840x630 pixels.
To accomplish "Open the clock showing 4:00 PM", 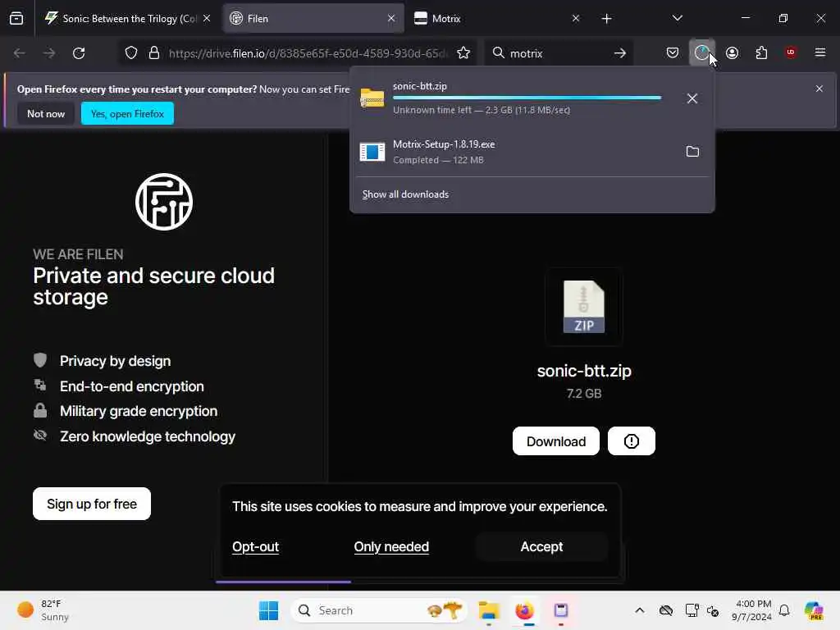I will (751, 610).
